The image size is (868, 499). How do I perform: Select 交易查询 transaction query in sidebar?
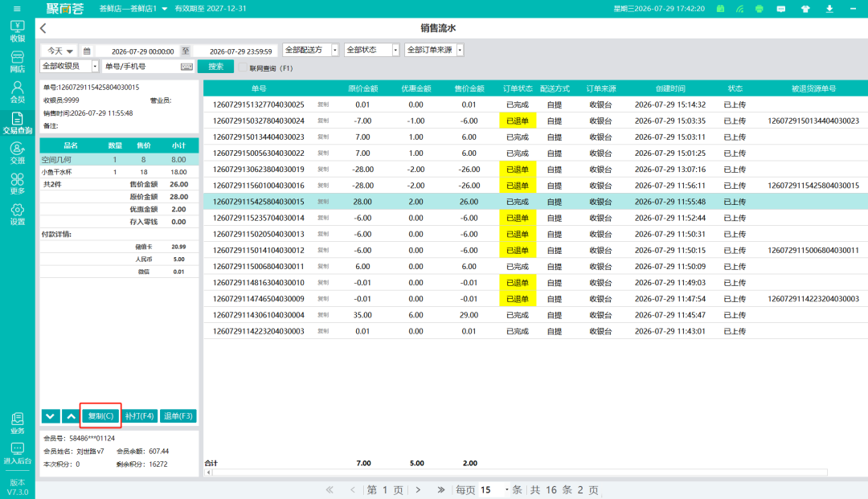17,123
